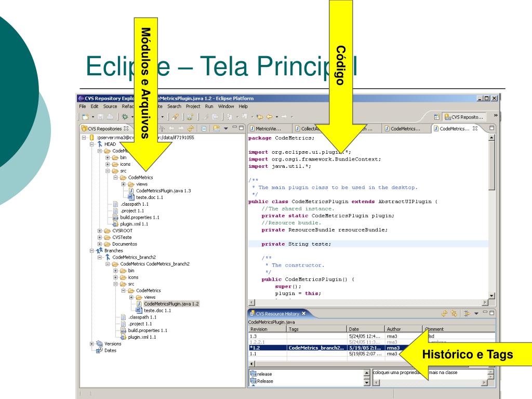The width and height of the screenshot is (532, 399).
Task: Open the CVS Repositories view menu triangle
Action: pyautogui.click(x=225, y=128)
